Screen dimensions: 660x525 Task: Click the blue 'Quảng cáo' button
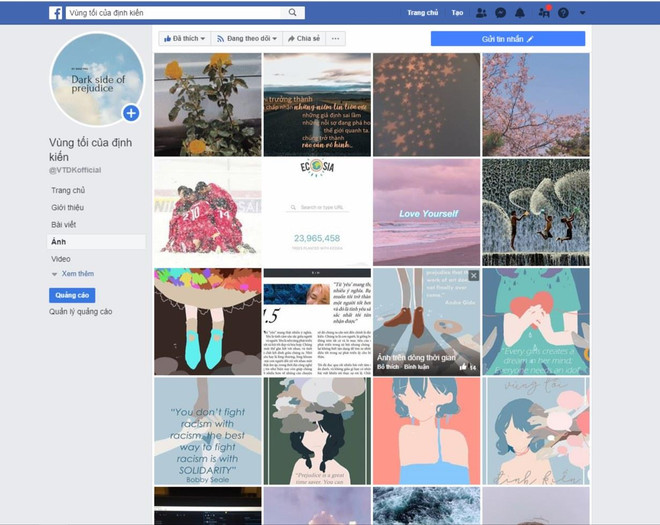[72, 295]
